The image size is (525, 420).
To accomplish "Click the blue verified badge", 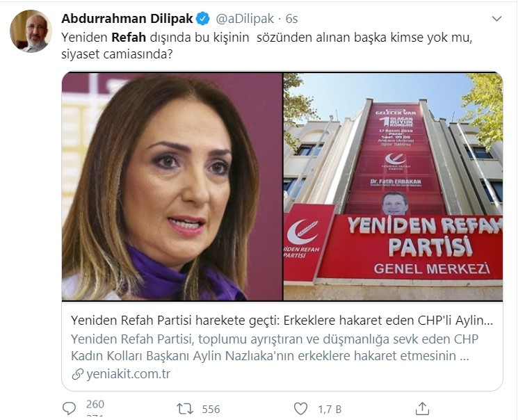I will point(203,19).
